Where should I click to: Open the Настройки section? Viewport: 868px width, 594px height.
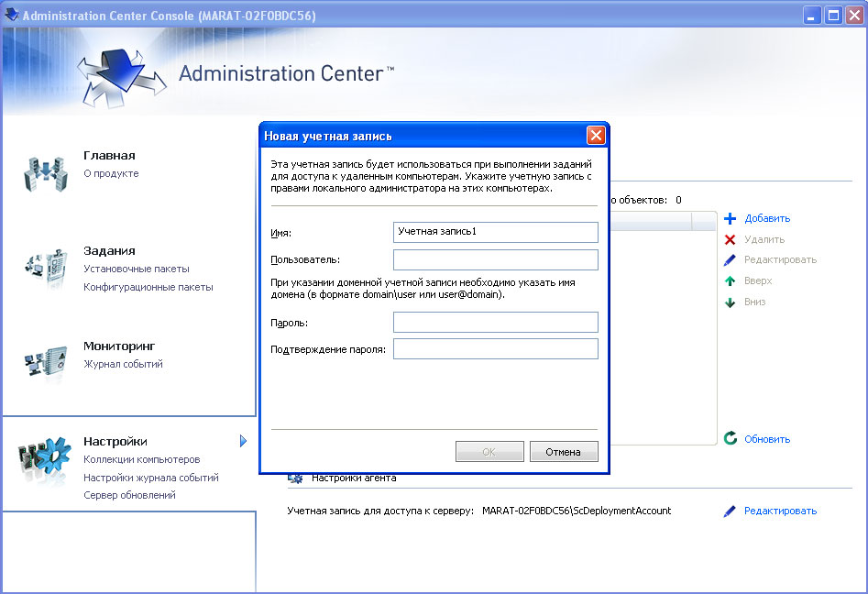115,441
